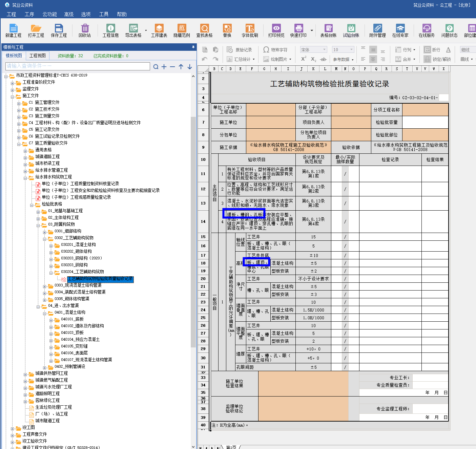This screenshot has height=449, width=476.
Task: Toggle strikethrough ab formatting
Action: [324, 59]
